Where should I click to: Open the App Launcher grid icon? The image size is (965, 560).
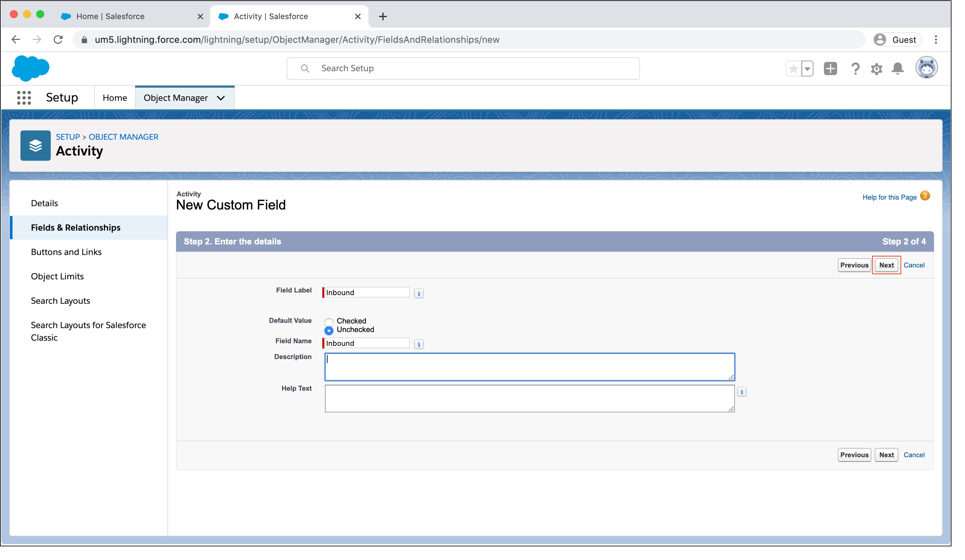pyautogui.click(x=24, y=98)
